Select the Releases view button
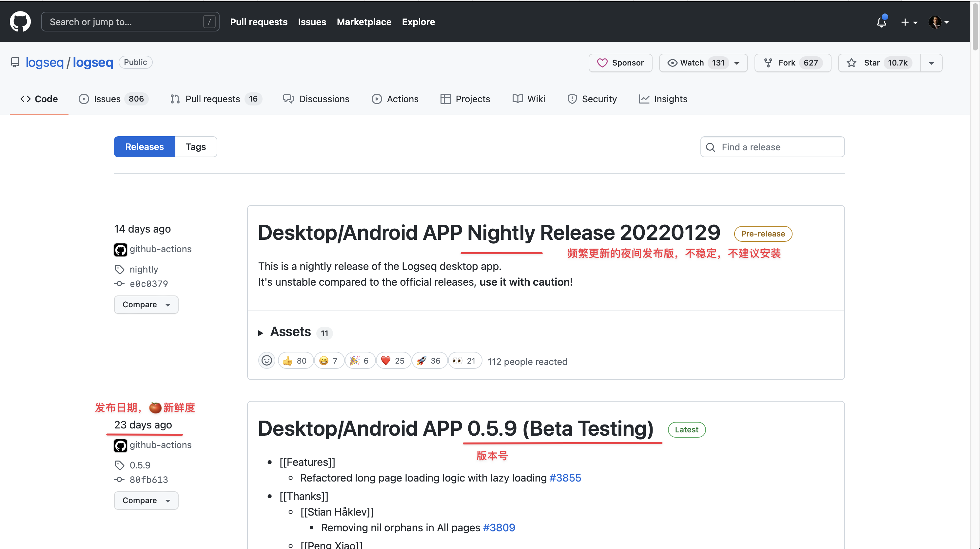 [145, 147]
